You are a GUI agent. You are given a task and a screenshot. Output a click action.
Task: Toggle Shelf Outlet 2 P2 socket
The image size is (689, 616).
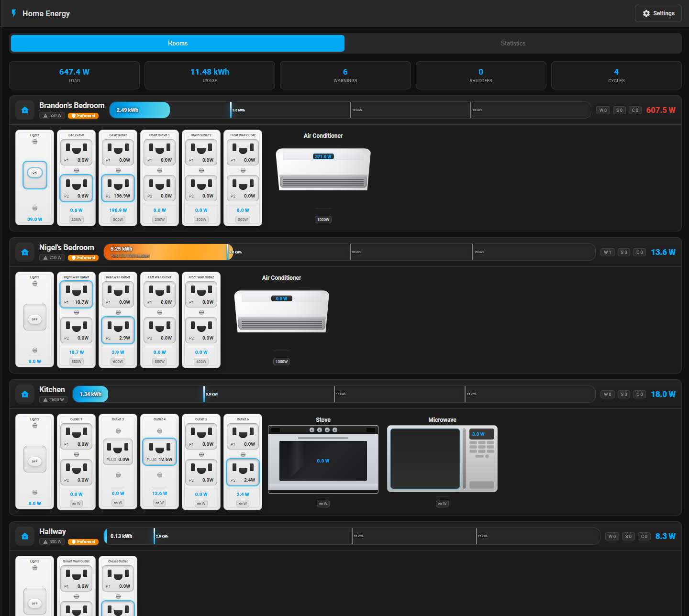pos(201,188)
